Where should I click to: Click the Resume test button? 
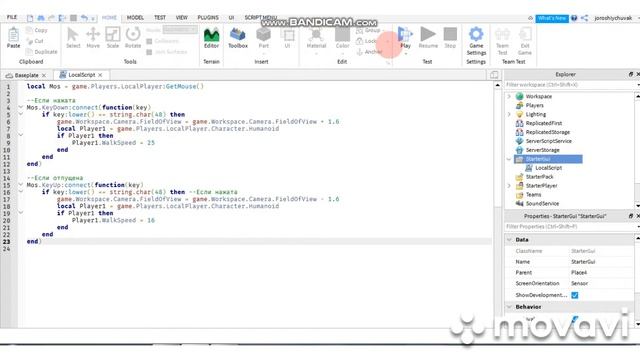428,38
